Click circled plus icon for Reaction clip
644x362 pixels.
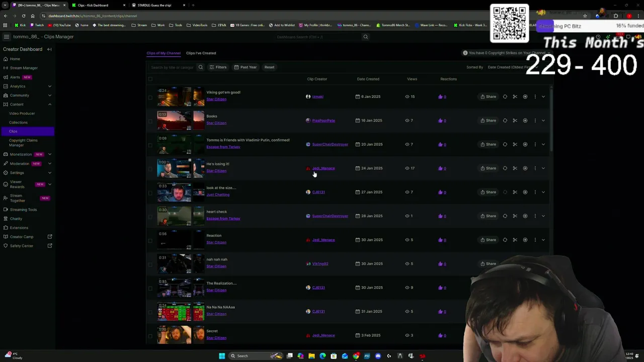[x=525, y=240]
